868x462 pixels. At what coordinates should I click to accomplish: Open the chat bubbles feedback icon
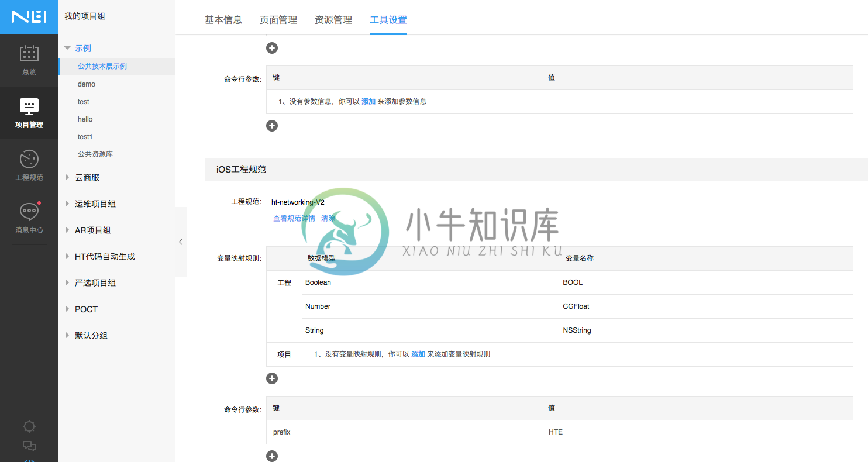pyautogui.click(x=29, y=446)
